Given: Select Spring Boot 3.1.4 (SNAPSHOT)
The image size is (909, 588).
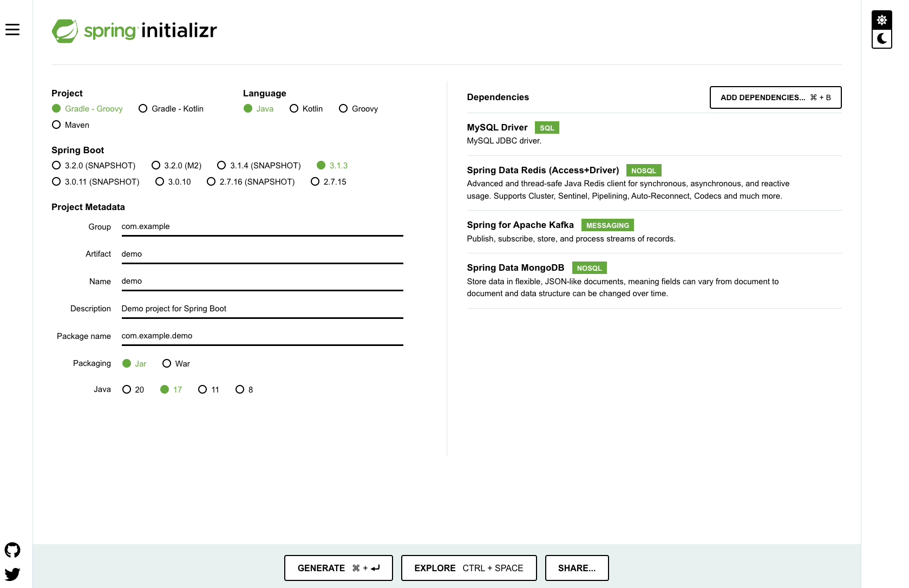Looking at the screenshot, I should point(259,166).
